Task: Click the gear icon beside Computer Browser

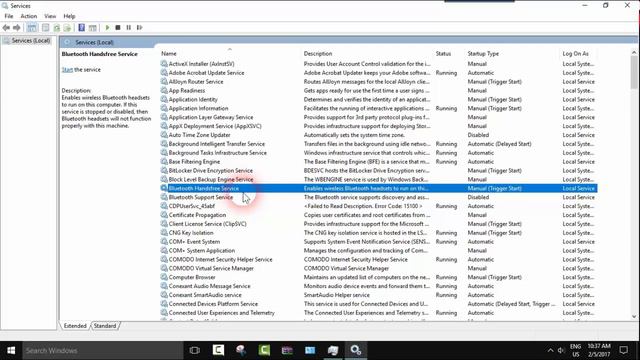Action: coord(164,277)
